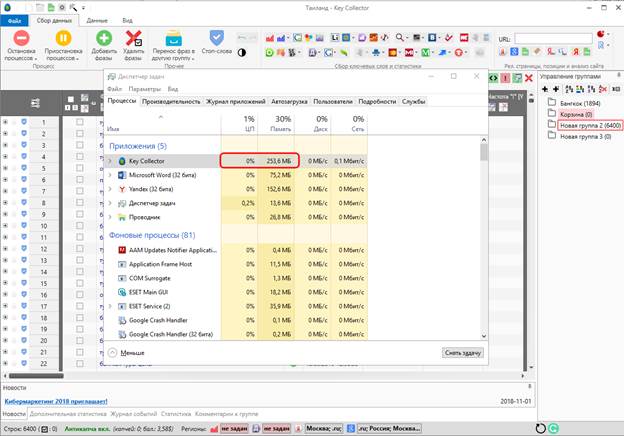Image resolution: width=624 pixels, height=436 pixels.
Task: Switch to the Данные ribbon tab
Action: 97,21
